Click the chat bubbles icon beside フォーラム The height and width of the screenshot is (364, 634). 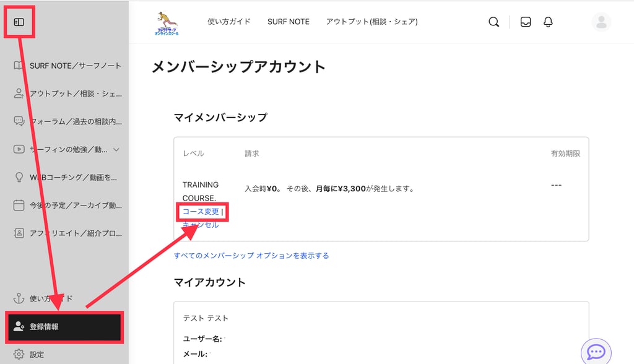click(x=19, y=121)
